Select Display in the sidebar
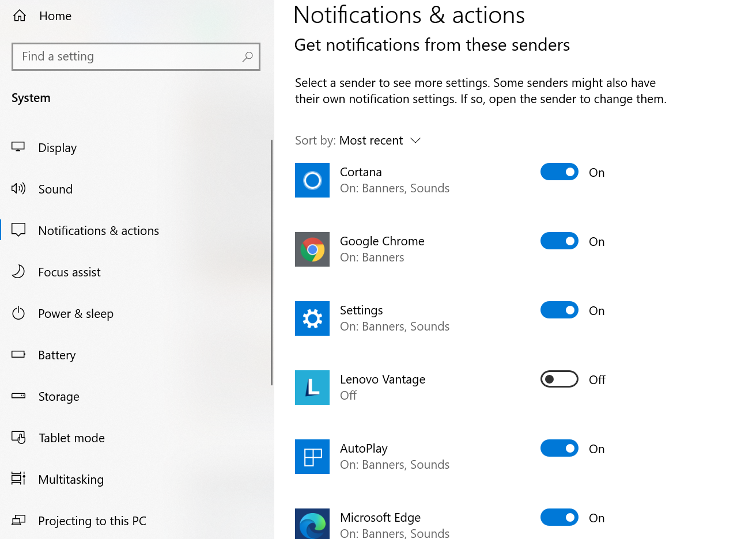The height and width of the screenshot is (539, 756). click(x=58, y=148)
